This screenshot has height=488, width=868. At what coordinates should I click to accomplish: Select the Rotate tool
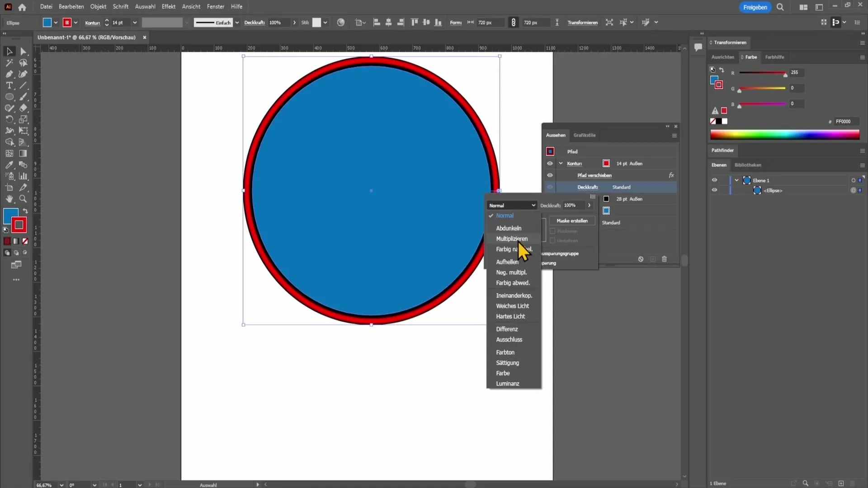tap(9, 119)
